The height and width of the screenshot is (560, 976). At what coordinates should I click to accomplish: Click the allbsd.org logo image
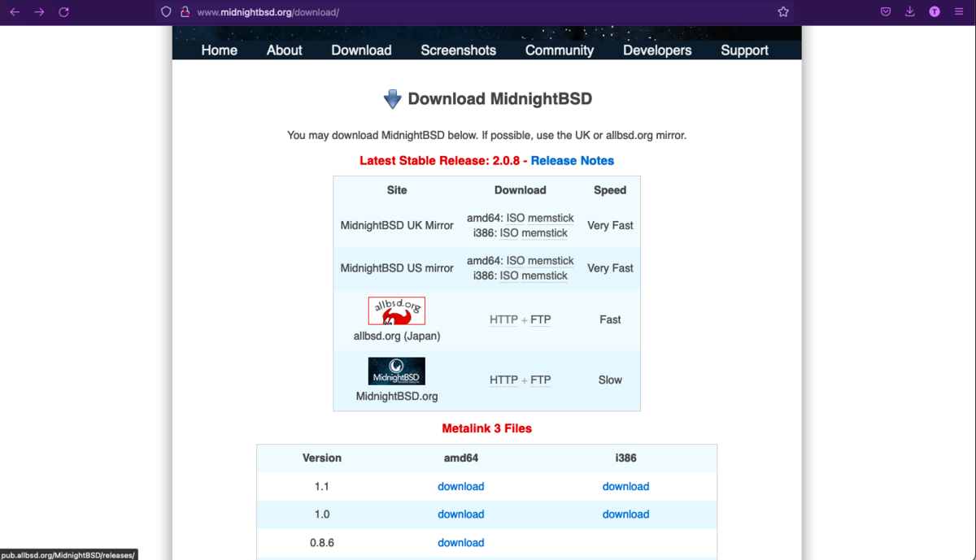point(396,310)
